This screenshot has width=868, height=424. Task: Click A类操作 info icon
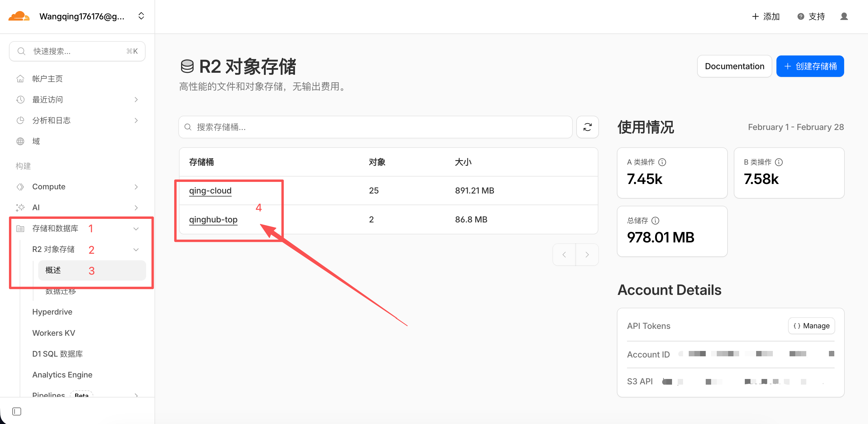662,162
